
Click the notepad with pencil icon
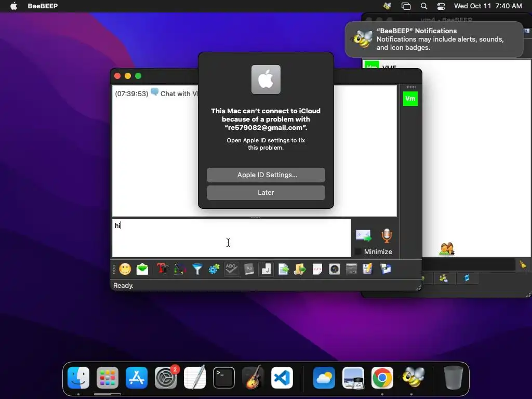(x=368, y=269)
